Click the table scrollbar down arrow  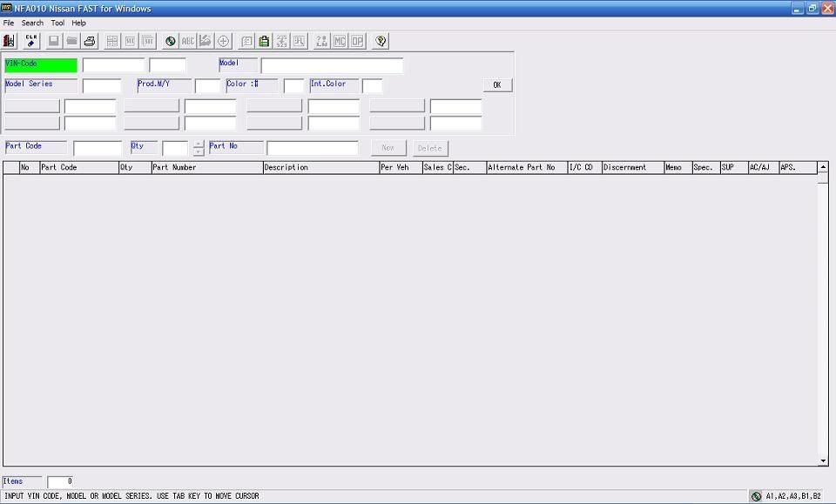(x=823, y=460)
